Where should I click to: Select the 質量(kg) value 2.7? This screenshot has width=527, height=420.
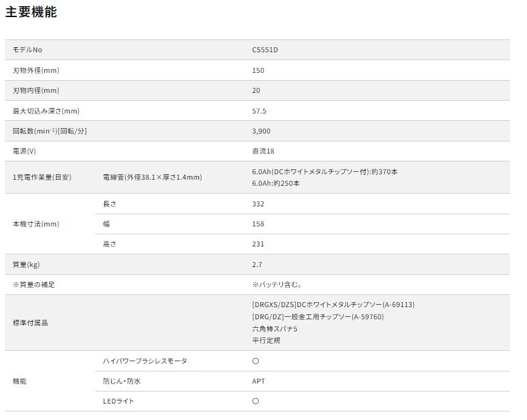click(257, 265)
